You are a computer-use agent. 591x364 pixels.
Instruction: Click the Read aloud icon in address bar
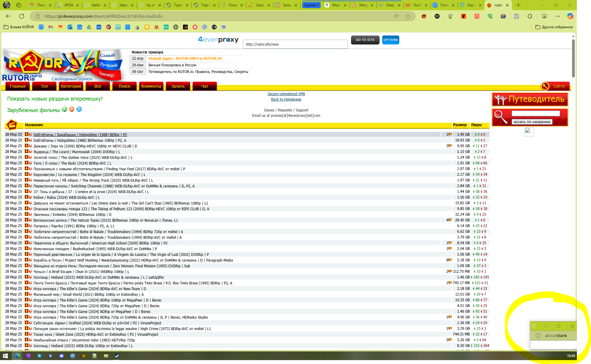pyautogui.click(x=396, y=16)
